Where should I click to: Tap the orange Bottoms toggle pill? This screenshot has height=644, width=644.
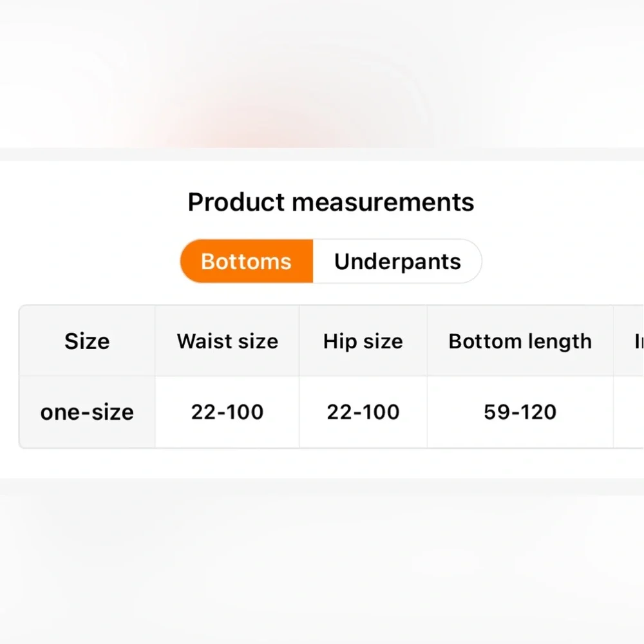point(247,261)
